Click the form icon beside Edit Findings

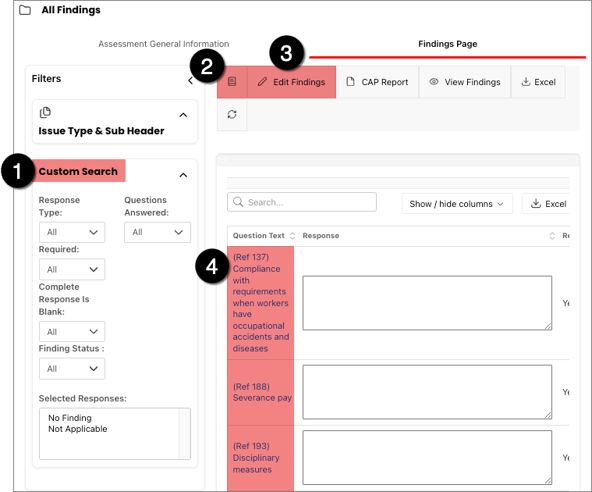tap(232, 82)
